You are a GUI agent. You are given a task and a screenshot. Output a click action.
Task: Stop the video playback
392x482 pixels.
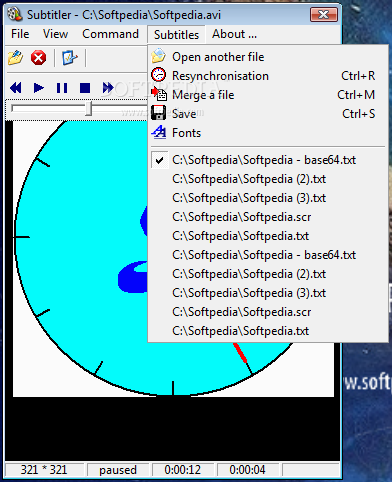point(85,88)
